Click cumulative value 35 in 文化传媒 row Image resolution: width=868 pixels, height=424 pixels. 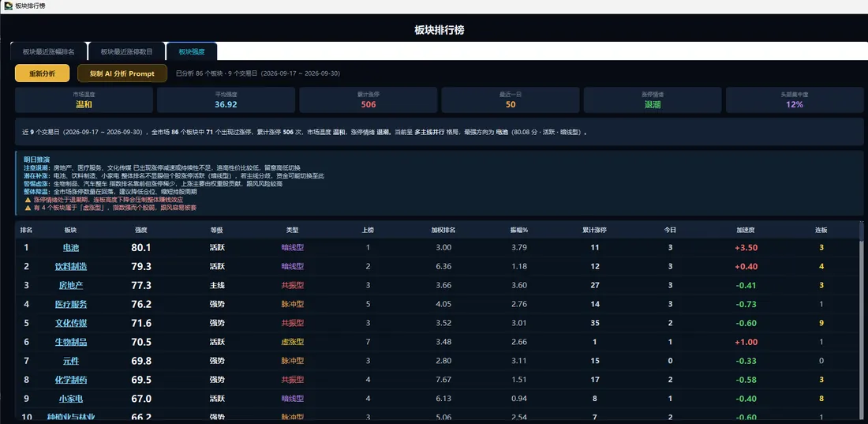pos(594,323)
